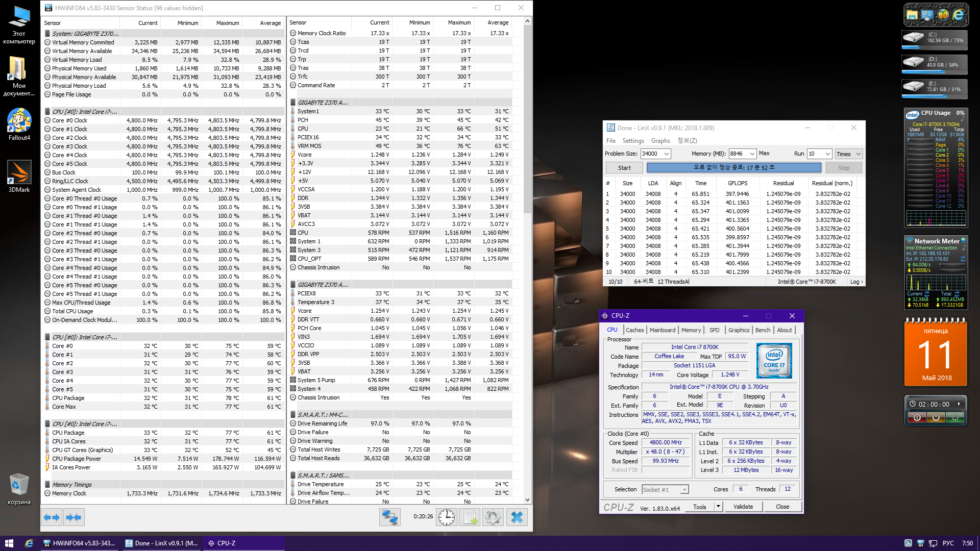Open HWiNFO sensor settings gear icon
Screen dimensions: 980x551
point(493,517)
